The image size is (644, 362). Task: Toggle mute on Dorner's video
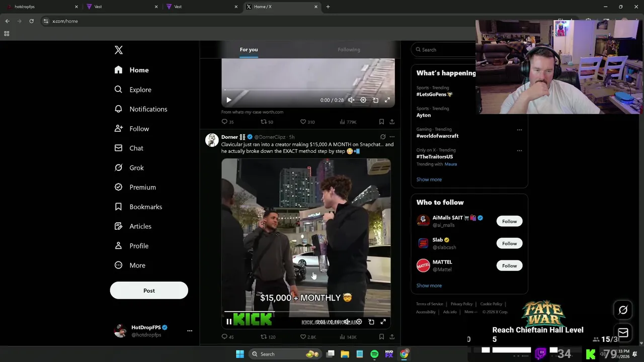click(x=347, y=322)
